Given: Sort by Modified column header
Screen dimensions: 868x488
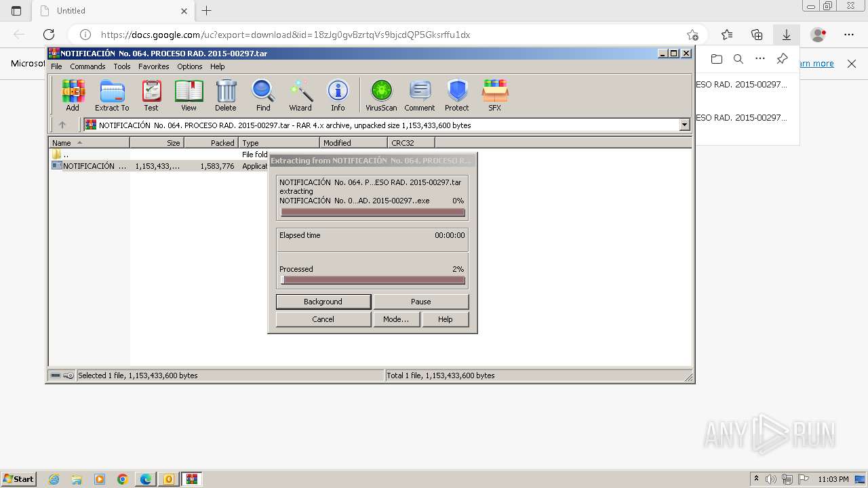Looking at the screenshot, I should coord(353,142).
